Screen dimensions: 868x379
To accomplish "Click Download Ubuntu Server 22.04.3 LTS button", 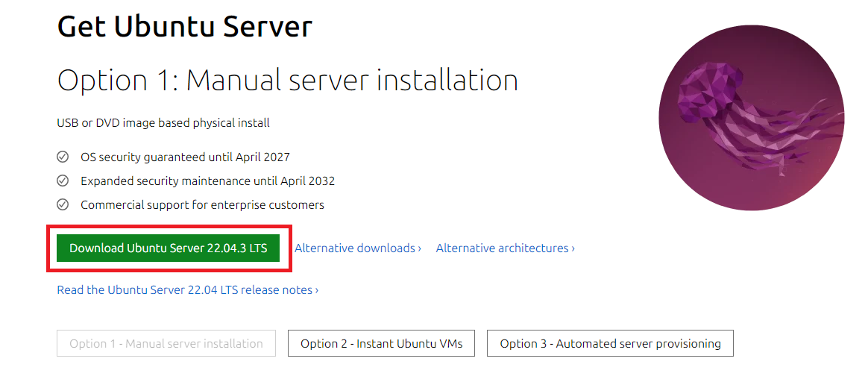I will (168, 248).
